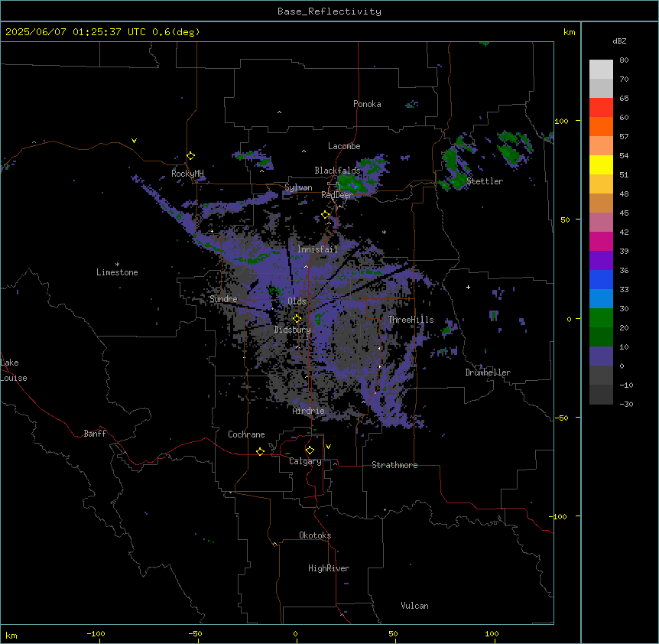Click the Ponoka label

coord(367,104)
